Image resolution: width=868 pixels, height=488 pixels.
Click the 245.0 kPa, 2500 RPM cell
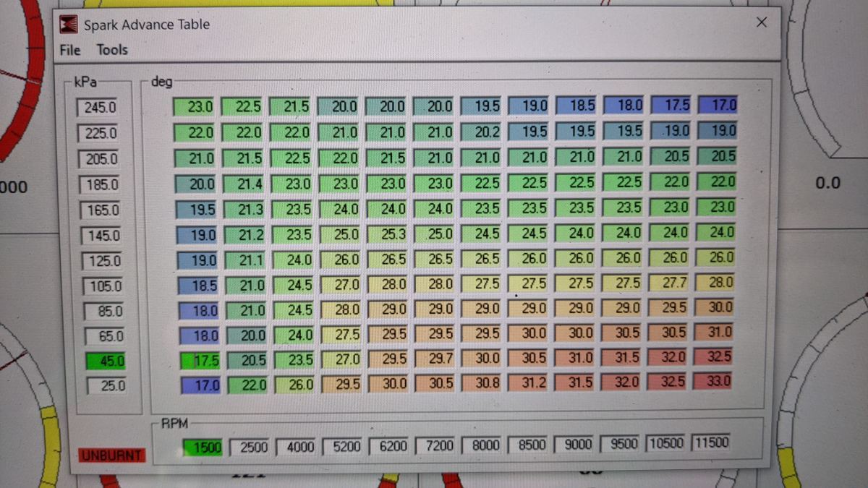click(243, 107)
